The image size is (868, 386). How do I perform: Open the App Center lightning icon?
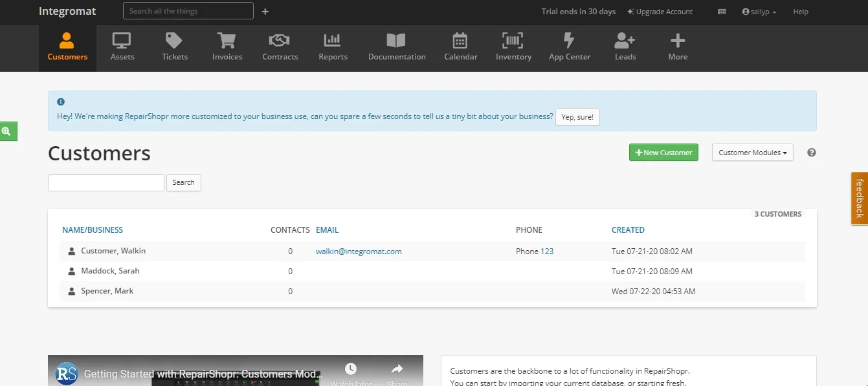coord(569,41)
